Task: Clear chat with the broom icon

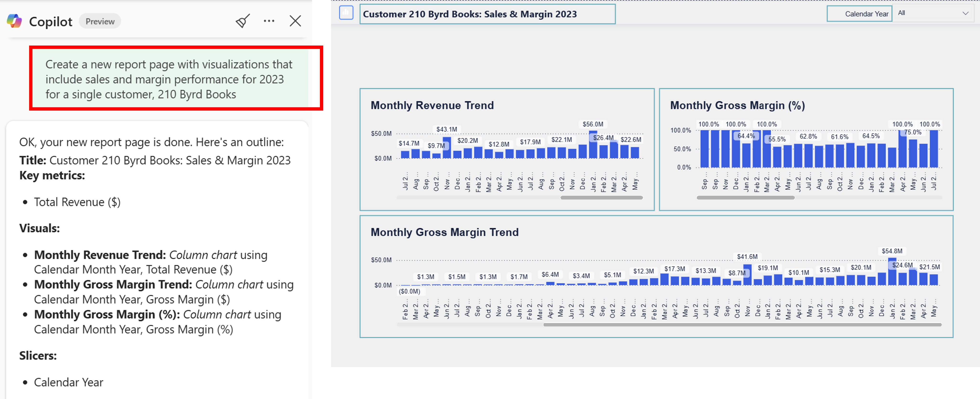Action: click(x=242, y=21)
